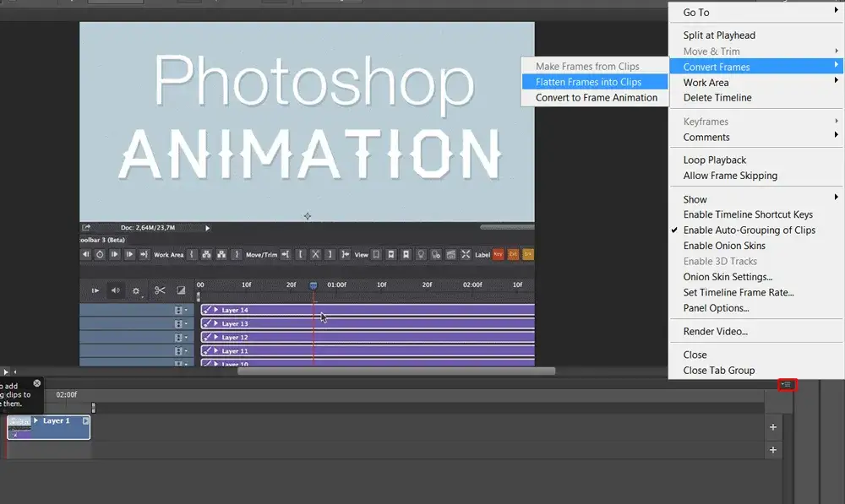Select the Scissors split tool in timeline toolbar
The width and height of the screenshot is (845, 504).
[160, 290]
